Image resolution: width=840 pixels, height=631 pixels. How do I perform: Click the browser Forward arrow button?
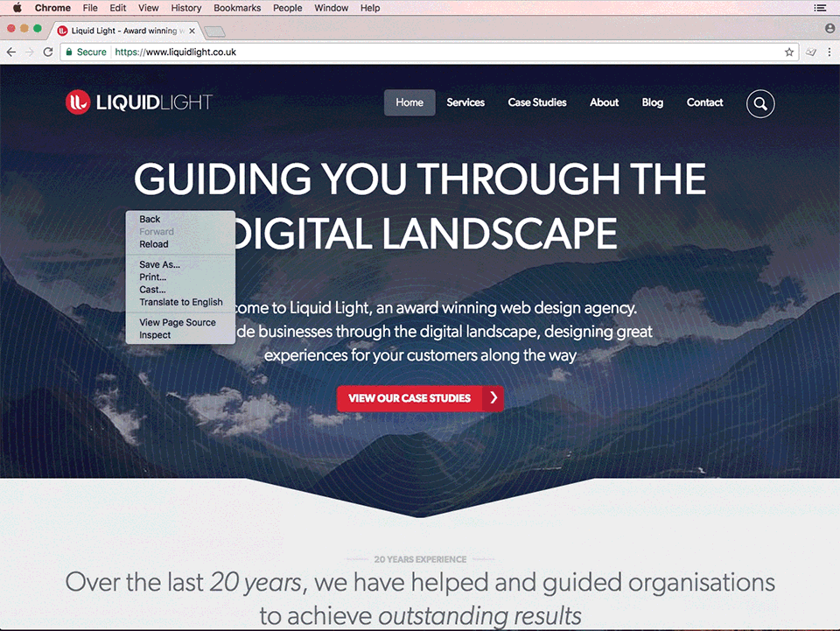(x=30, y=52)
